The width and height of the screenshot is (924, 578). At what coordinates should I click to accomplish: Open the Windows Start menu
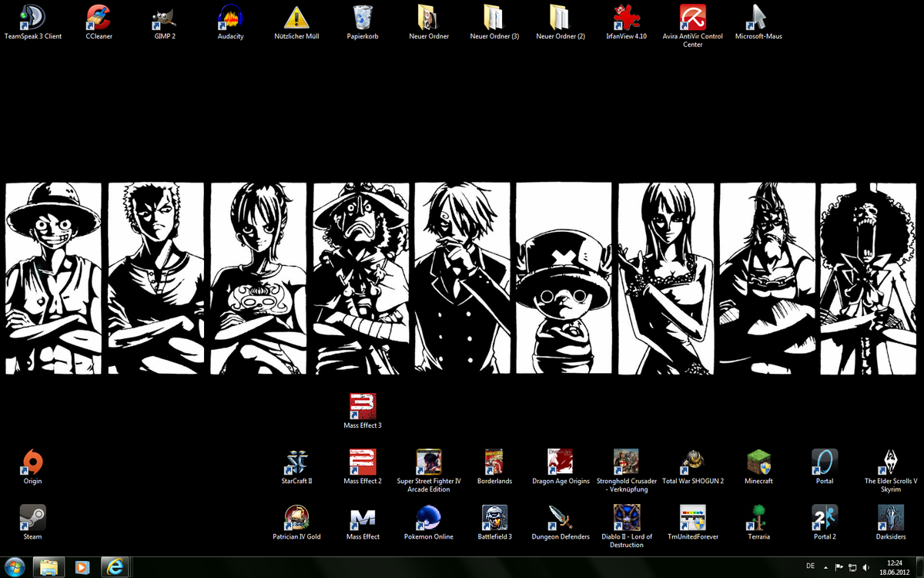point(15,566)
